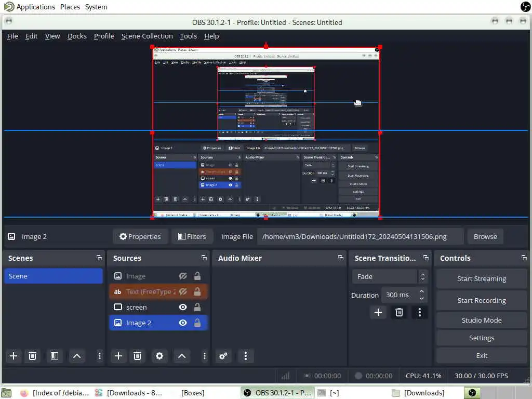Hide the screen source
The width and height of the screenshot is (532, 399).
click(183, 308)
